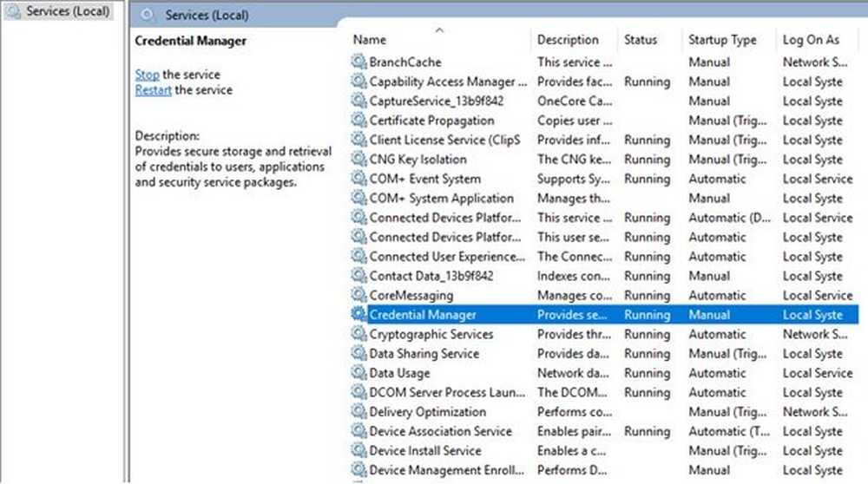Sort by the Description column header

point(568,40)
